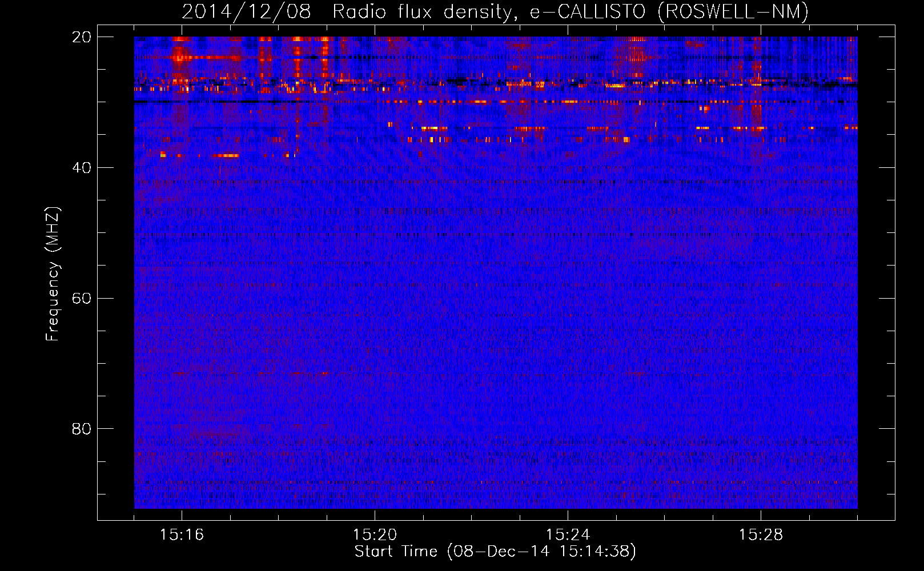The height and width of the screenshot is (571, 924).
Task: Click the 40 frequency tick label
Action: click(x=82, y=168)
